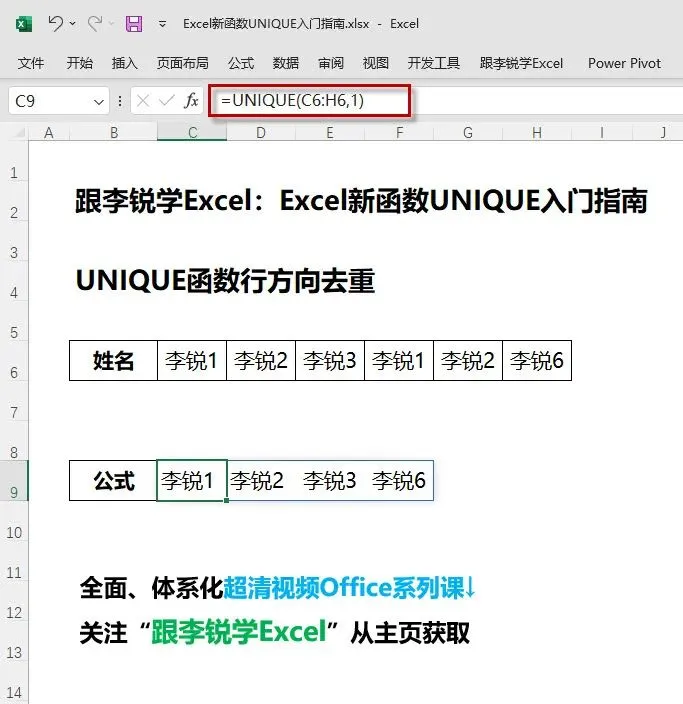This screenshot has height=704, width=683.
Task: Select column A header
Action: coord(49,133)
